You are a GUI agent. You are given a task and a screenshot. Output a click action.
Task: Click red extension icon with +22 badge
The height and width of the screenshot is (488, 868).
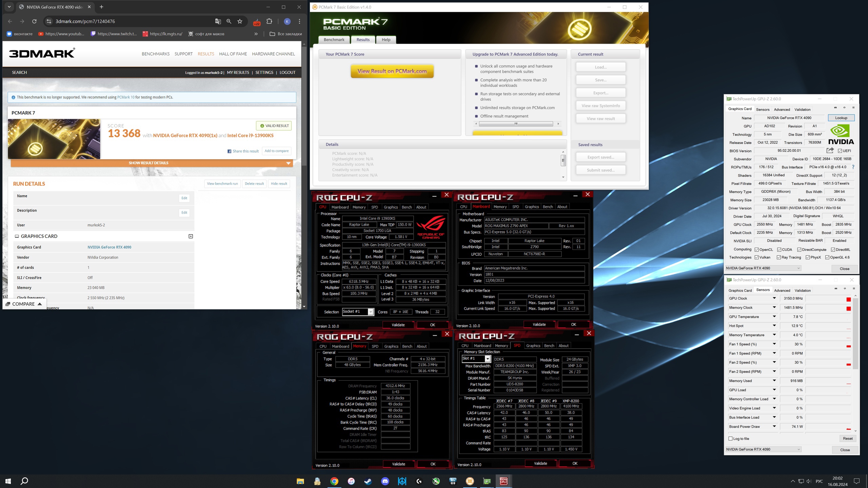[x=257, y=22]
